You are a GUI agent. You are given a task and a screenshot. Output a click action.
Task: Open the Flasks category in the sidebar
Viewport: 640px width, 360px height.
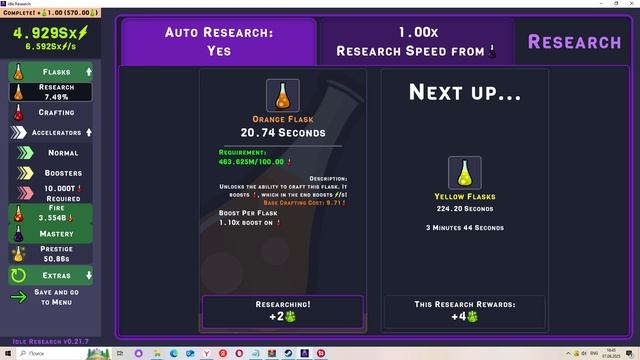[x=50, y=72]
